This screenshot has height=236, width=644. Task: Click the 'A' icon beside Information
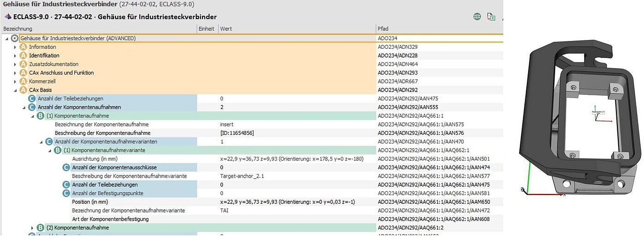[23, 47]
